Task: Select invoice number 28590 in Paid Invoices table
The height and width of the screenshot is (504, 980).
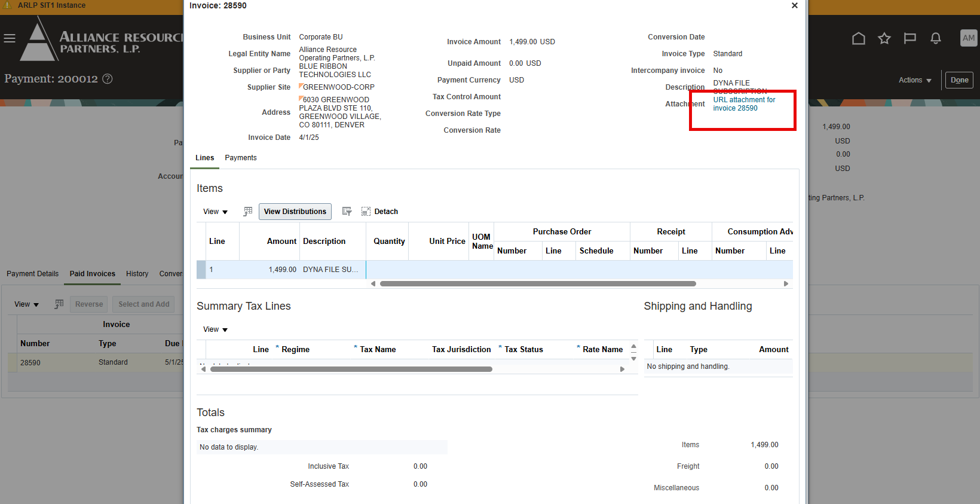Action: (30, 363)
